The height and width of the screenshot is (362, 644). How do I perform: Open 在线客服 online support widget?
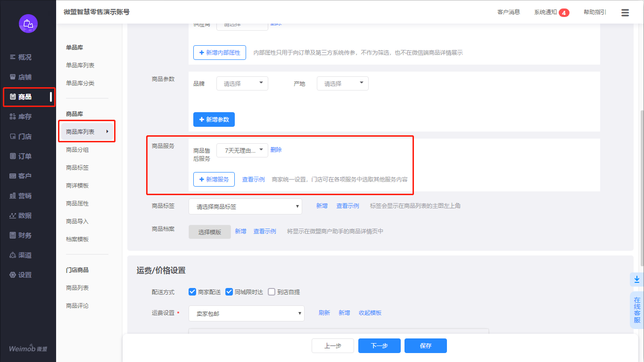coord(637,310)
